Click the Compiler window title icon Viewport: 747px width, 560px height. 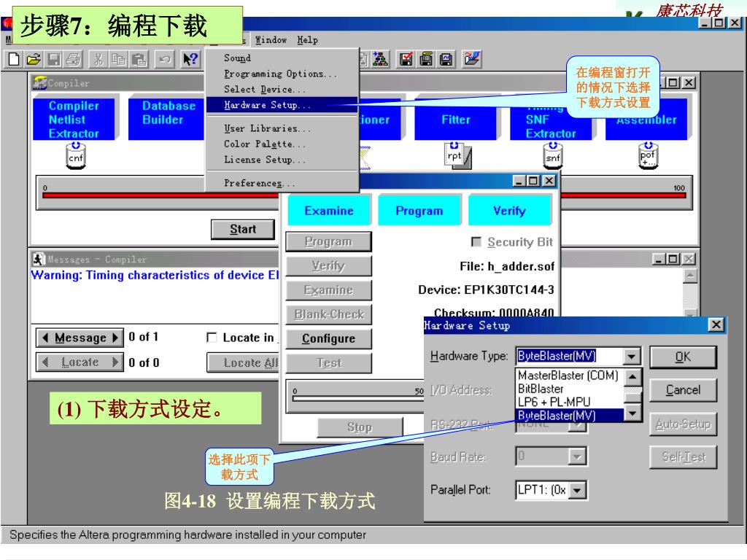(x=39, y=83)
